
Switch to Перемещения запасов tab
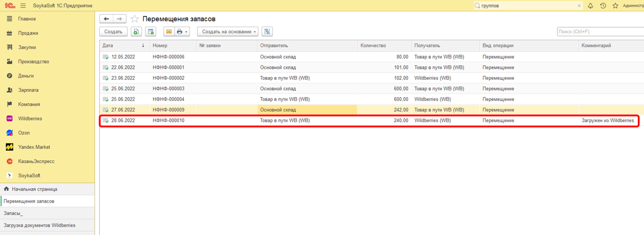tap(47, 201)
